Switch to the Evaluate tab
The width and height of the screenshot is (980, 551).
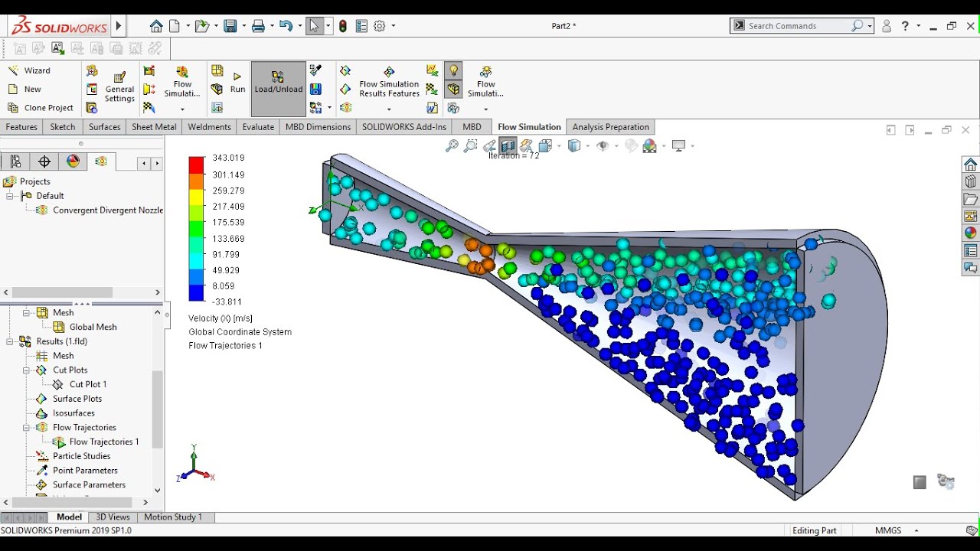(258, 127)
